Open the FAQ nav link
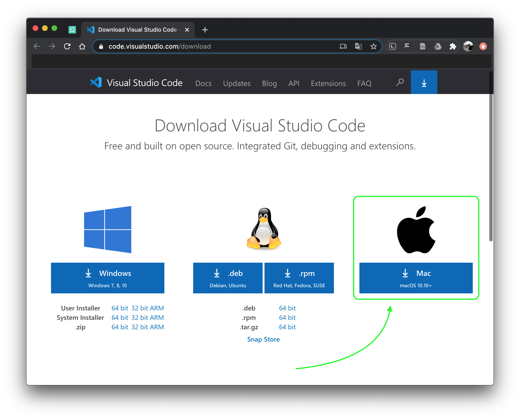Screen dimensions: 520x420 pos(364,83)
